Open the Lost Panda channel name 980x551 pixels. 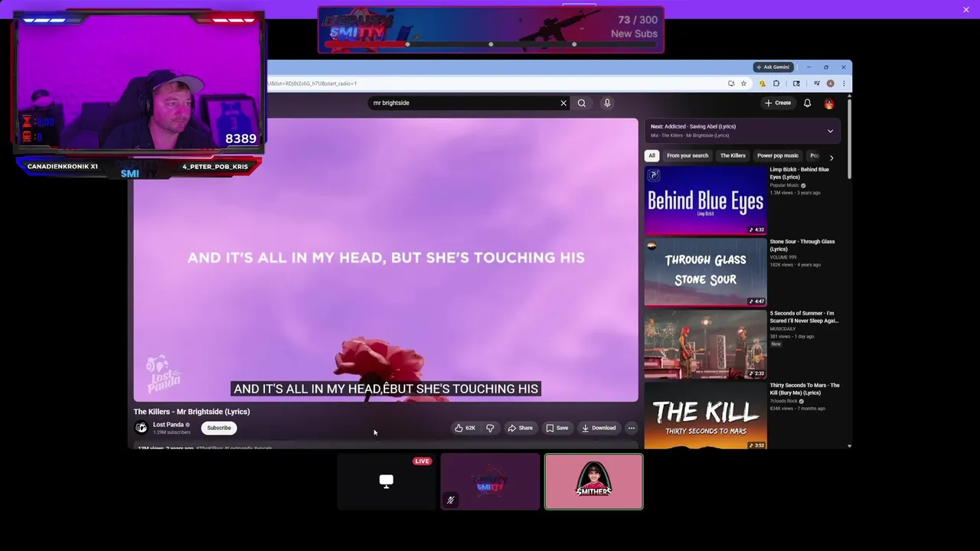pos(168,425)
